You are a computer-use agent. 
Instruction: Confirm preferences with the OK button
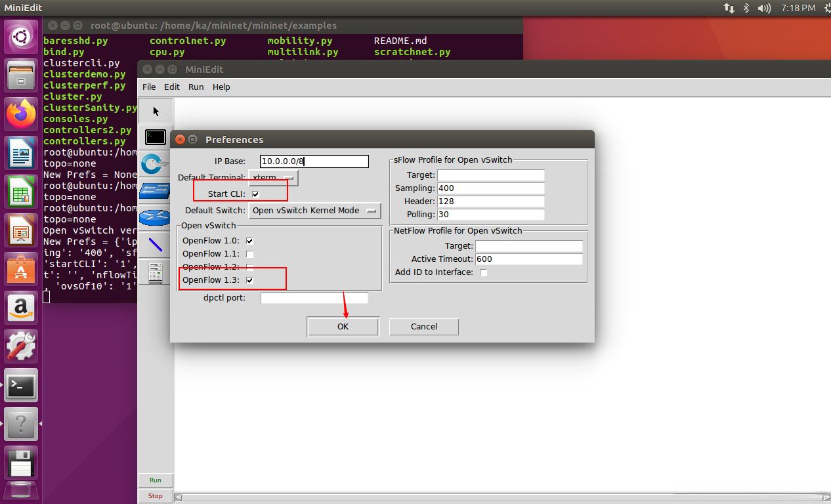coord(343,327)
